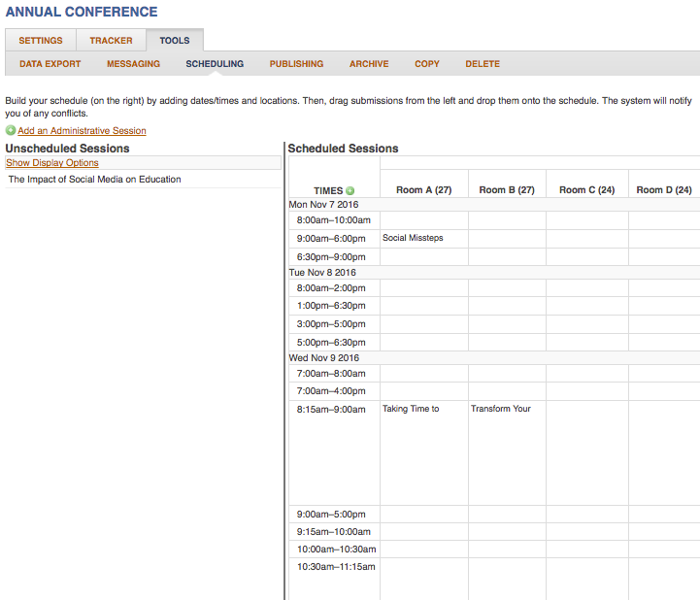Select the SCHEDULING menu item

(x=215, y=64)
